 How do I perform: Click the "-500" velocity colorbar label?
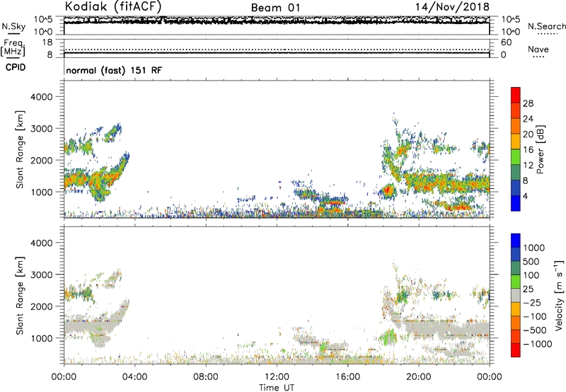pos(535,330)
